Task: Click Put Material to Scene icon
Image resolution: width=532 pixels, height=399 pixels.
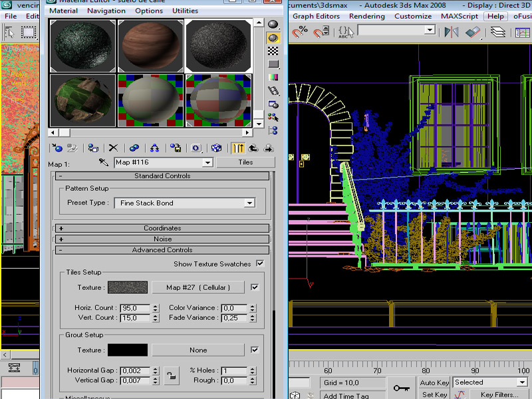Action: pos(72,148)
